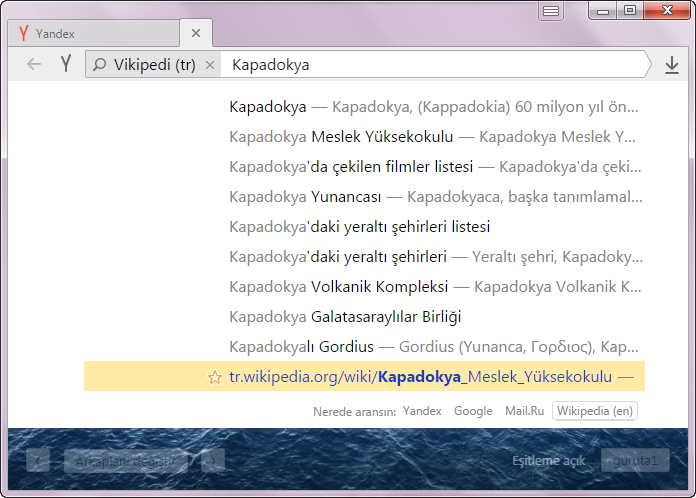Choose Kapadokya'daki yeraltı şehirleri — Yeraltı şehri suggestion

(x=364, y=257)
